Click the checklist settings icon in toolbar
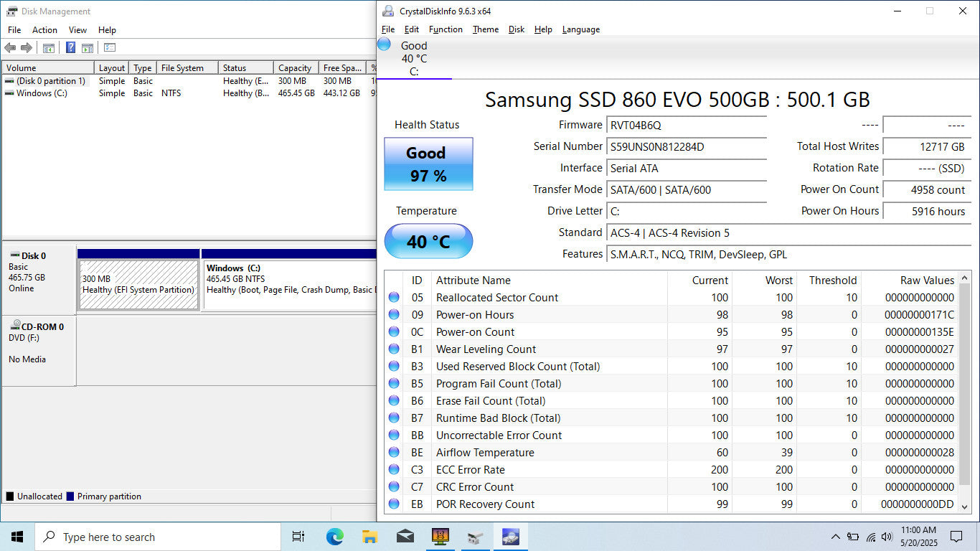This screenshot has width=980, height=551. [110, 48]
